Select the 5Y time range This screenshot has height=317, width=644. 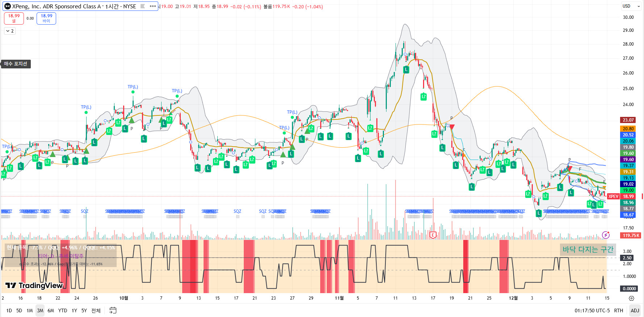click(x=84, y=310)
